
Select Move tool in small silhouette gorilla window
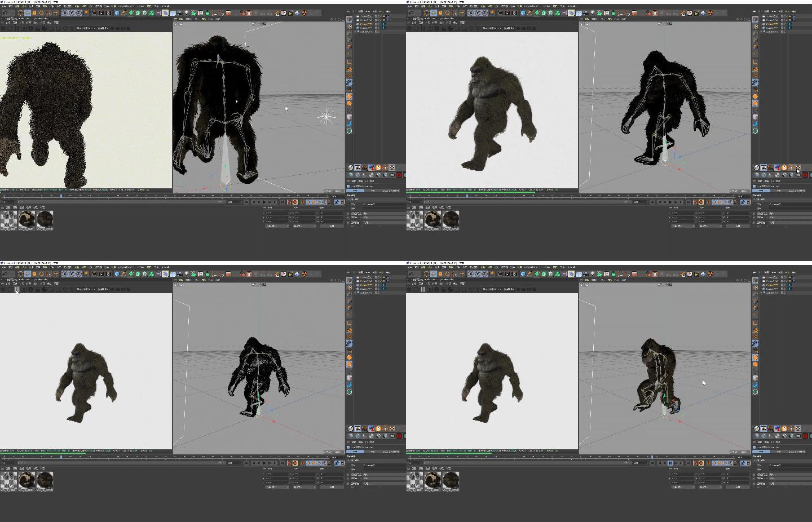28,273
